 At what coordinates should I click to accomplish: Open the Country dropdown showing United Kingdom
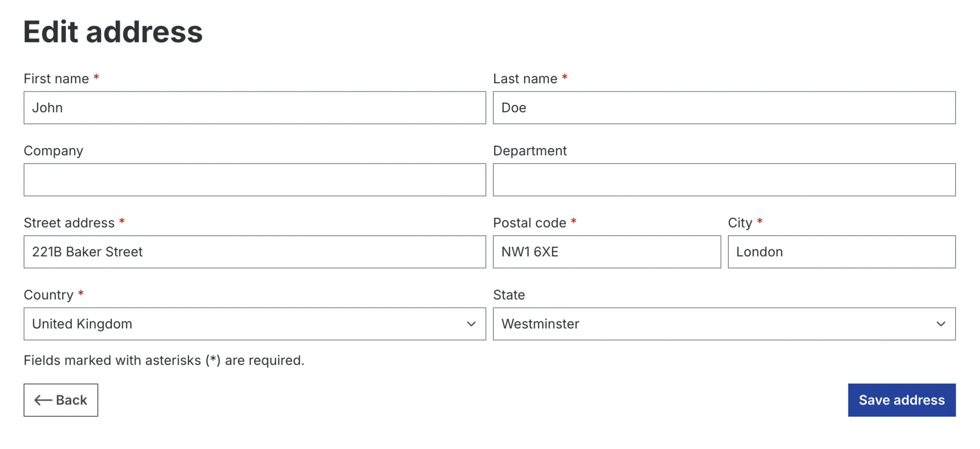coord(255,324)
